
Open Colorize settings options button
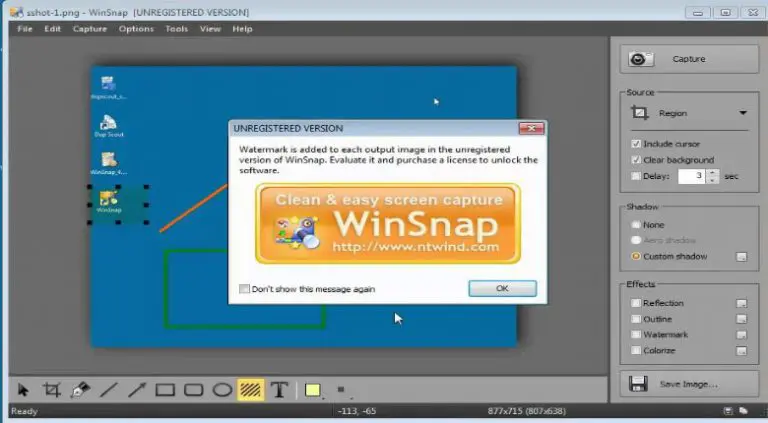tap(742, 351)
